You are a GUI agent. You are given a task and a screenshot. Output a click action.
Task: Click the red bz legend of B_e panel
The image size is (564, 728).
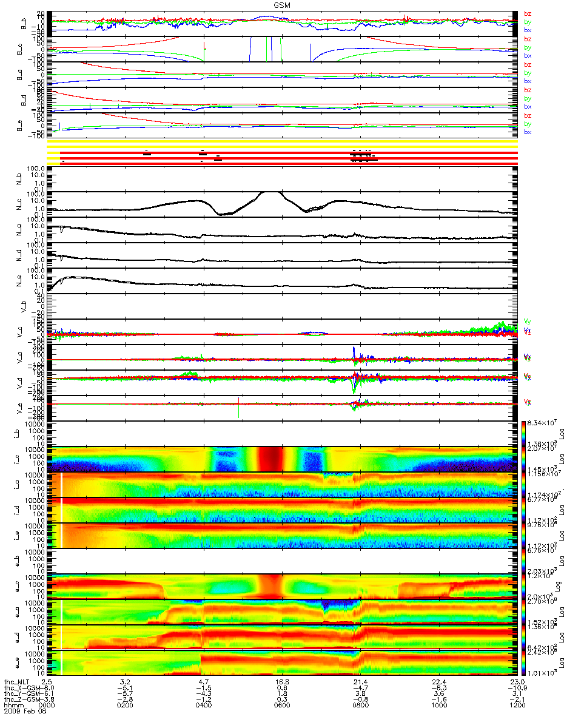tap(527, 115)
